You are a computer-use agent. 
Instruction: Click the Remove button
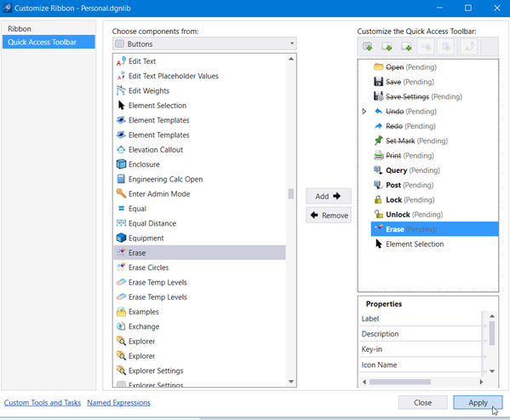click(x=328, y=215)
